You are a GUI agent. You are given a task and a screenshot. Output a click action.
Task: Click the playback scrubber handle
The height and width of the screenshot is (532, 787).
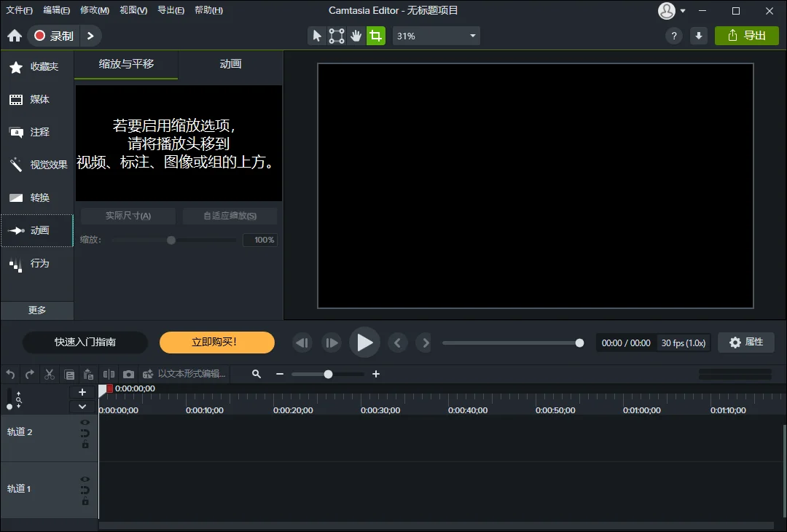(x=580, y=343)
